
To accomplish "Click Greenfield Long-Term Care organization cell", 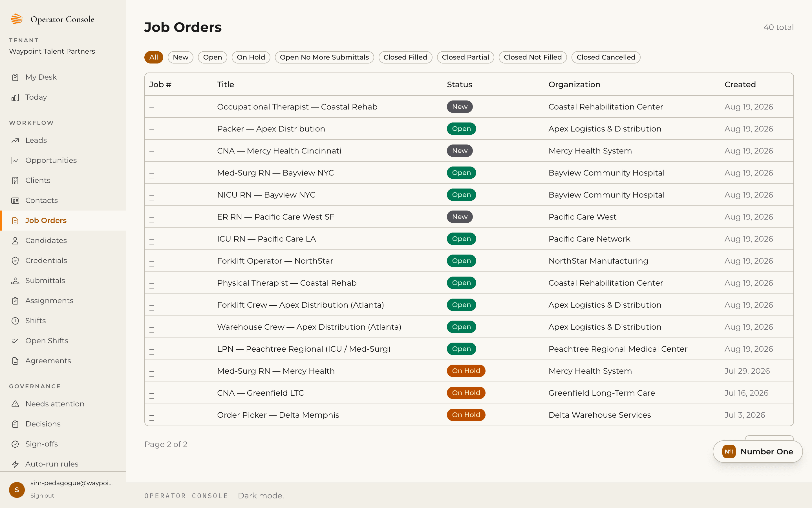I will [x=602, y=393].
